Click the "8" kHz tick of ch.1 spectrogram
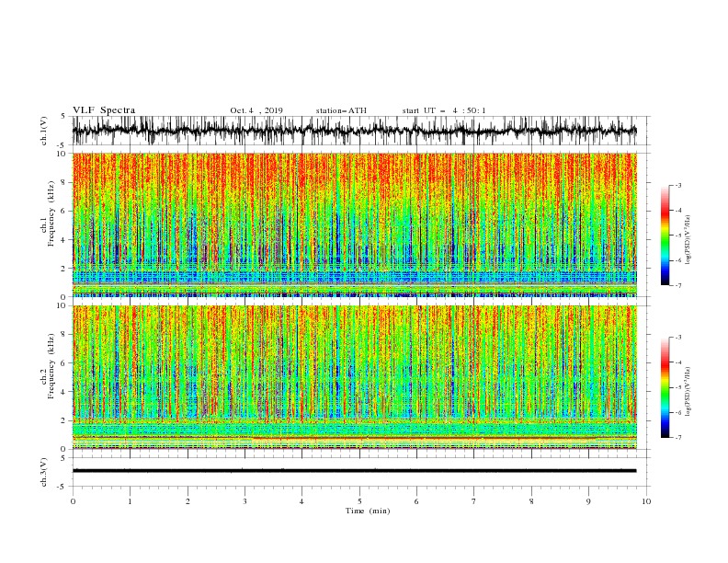Image resolution: width=728 pixels, height=563 pixels. (64, 182)
